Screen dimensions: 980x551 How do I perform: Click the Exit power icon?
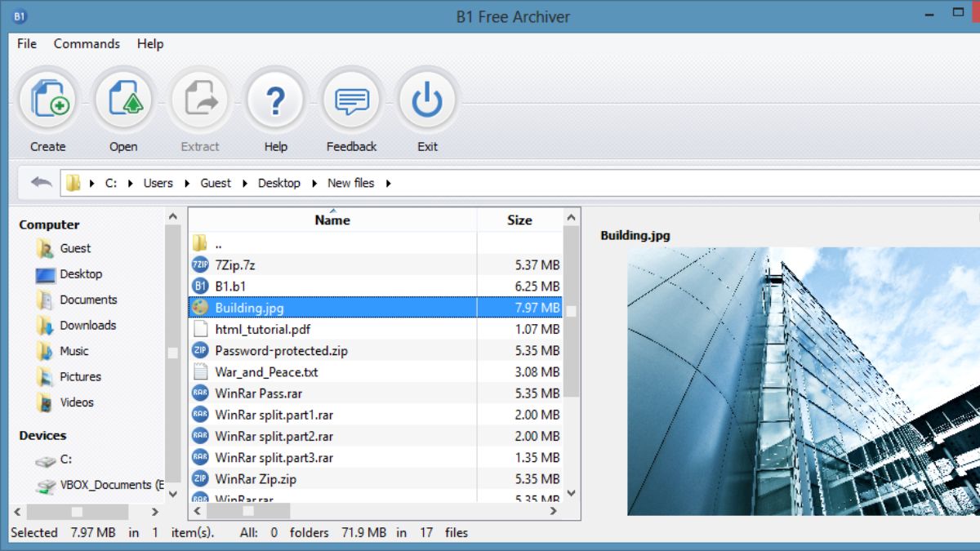427,101
